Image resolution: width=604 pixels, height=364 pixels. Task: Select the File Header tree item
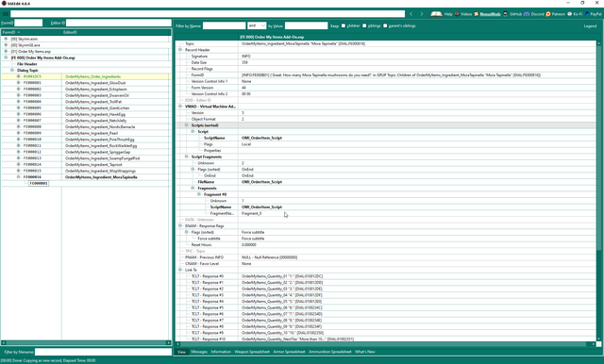tap(27, 64)
